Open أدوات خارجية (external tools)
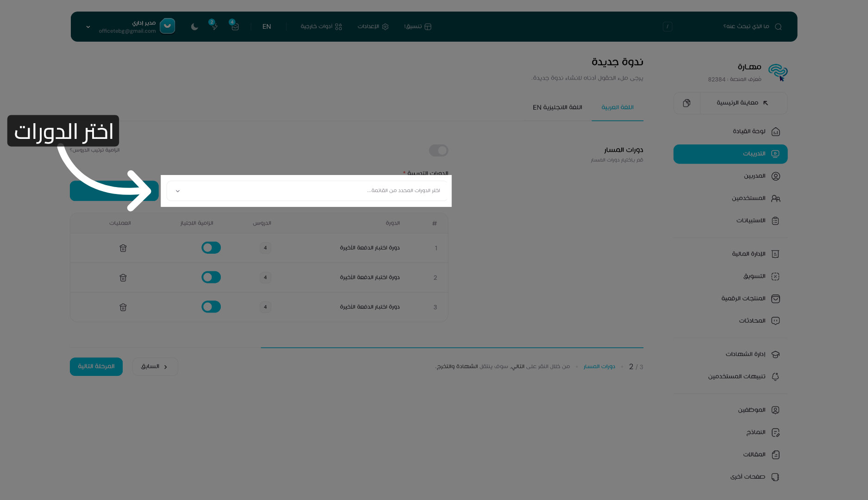Viewport: 868px width, 500px height. coord(321,26)
